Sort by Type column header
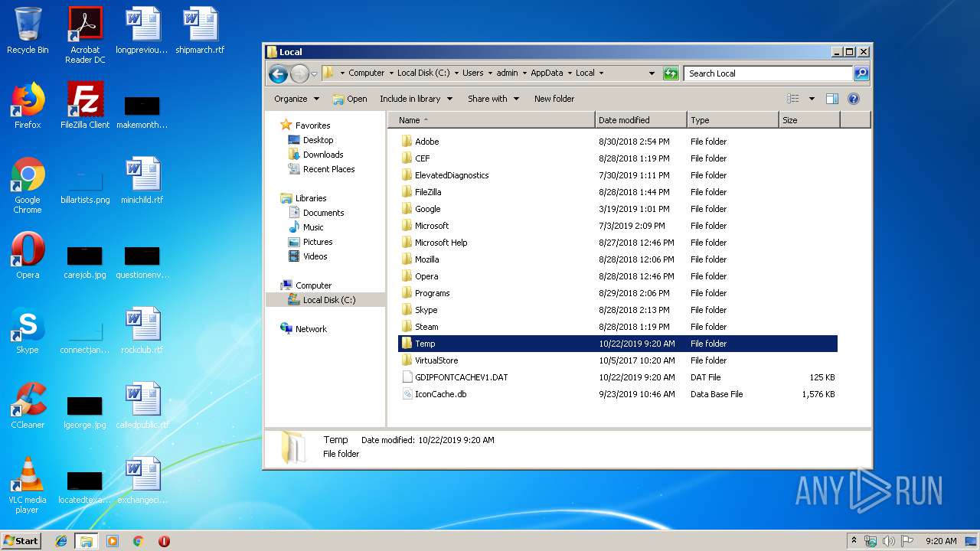 tap(733, 120)
